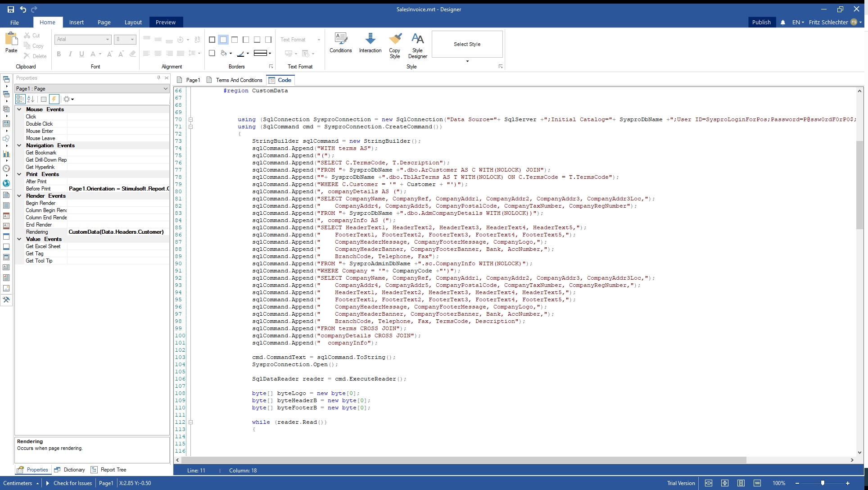Expand the Render Events tree section
868x490 pixels.
click(x=20, y=195)
